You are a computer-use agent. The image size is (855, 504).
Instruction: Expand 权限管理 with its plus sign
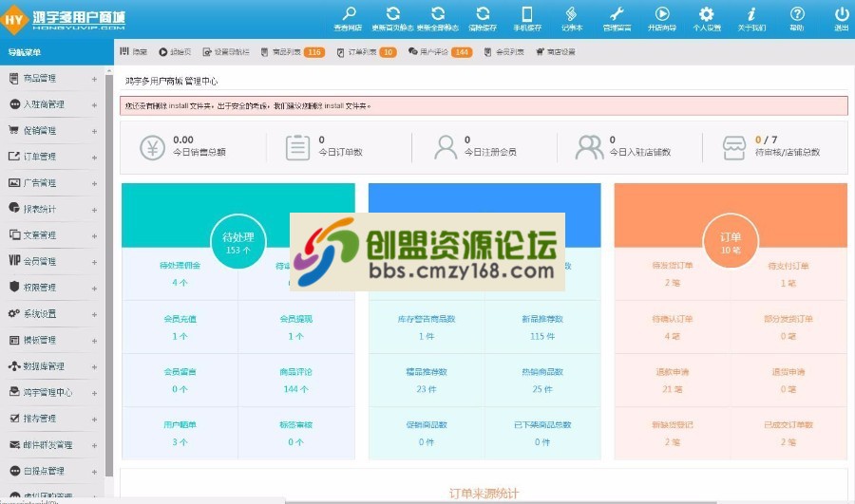(x=94, y=289)
